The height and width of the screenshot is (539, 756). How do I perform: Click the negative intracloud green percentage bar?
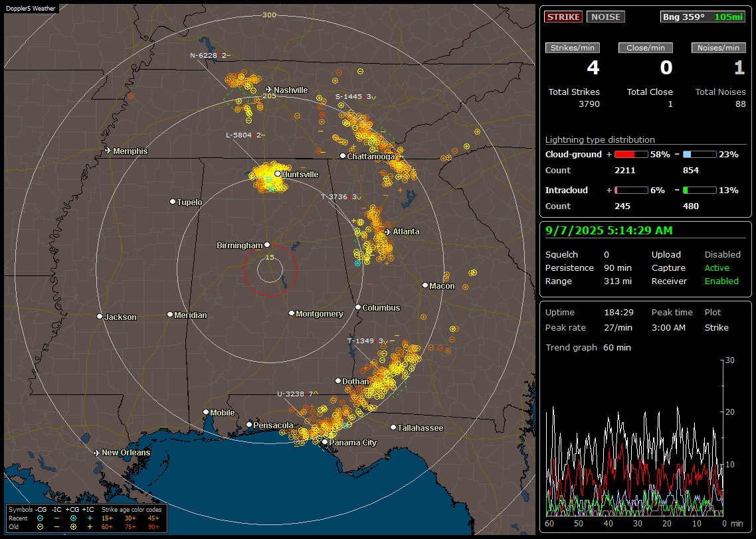pos(700,191)
